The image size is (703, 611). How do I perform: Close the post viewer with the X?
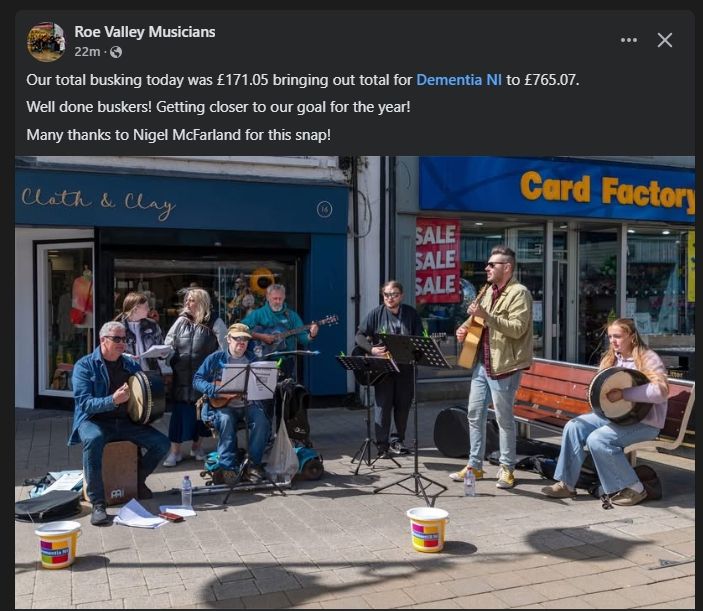tap(664, 40)
